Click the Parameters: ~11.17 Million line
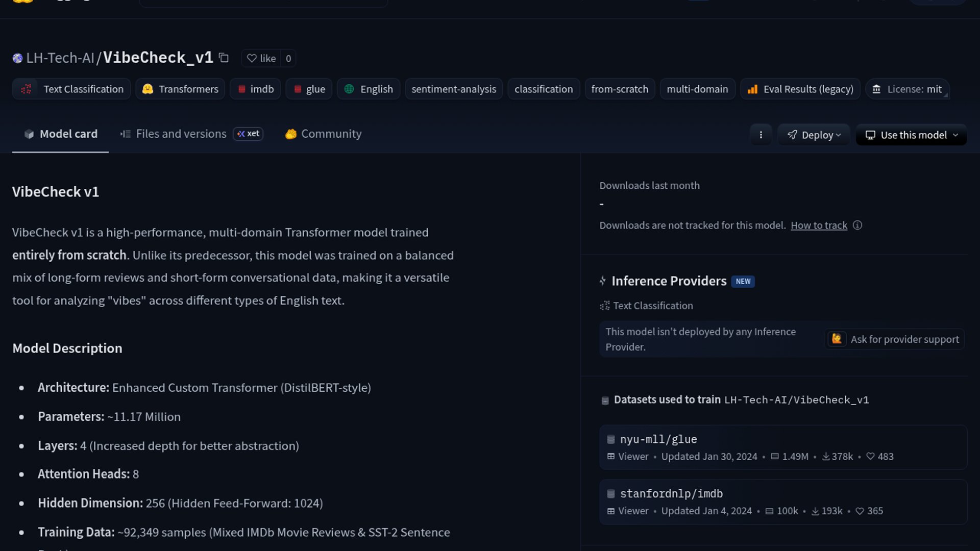The height and width of the screenshot is (551, 980). coord(109,416)
